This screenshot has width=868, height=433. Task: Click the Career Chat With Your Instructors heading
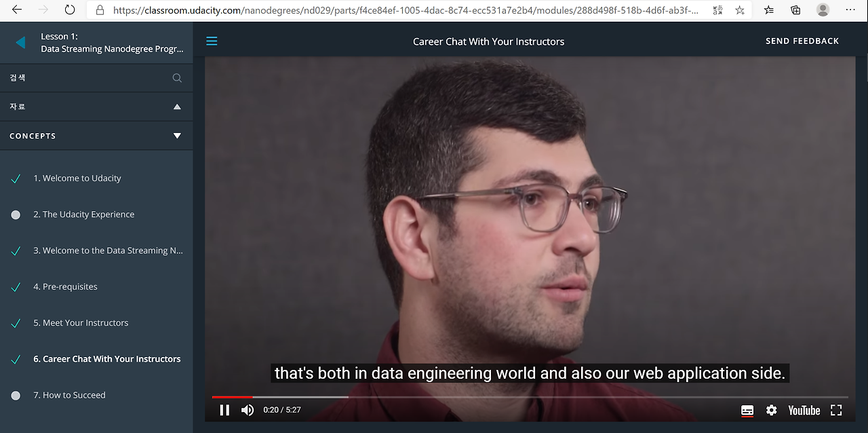tap(488, 41)
